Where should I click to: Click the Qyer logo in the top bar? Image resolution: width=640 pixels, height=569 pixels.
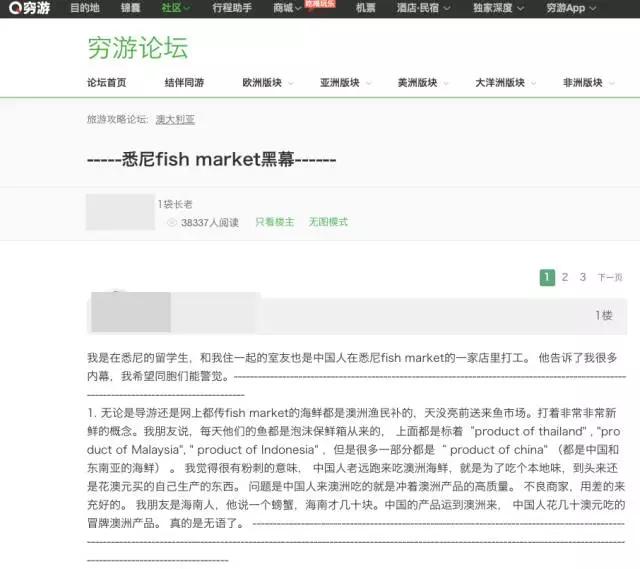pos(29,7)
